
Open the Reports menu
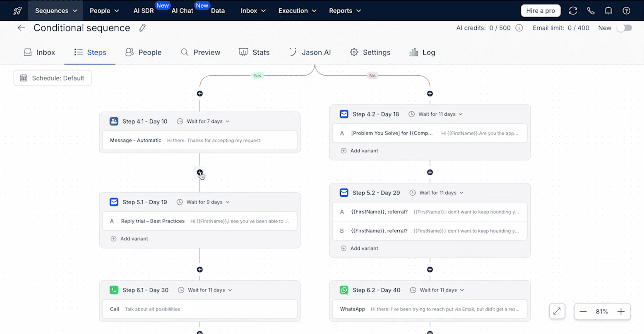point(344,10)
